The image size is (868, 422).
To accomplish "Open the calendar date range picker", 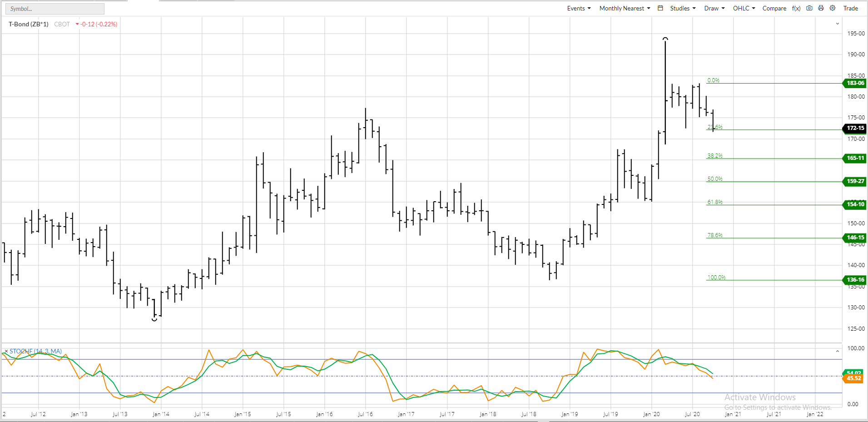I will pyautogui.click(x=660, y=8).
